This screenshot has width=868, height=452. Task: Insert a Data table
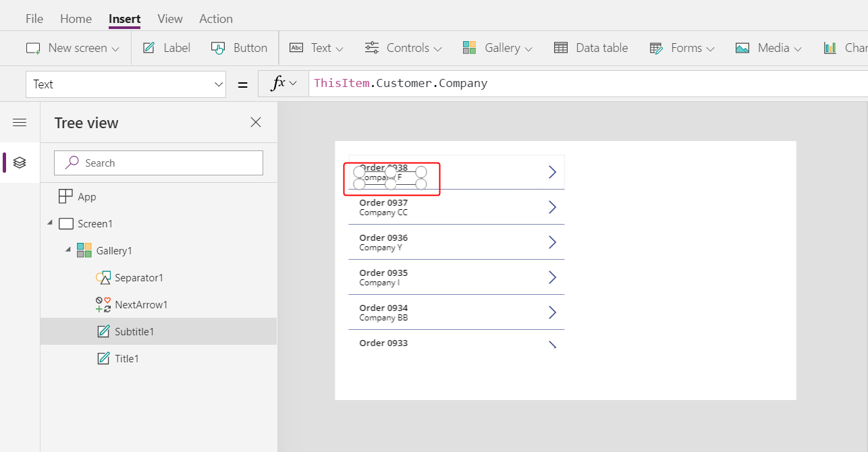[591, 48]
